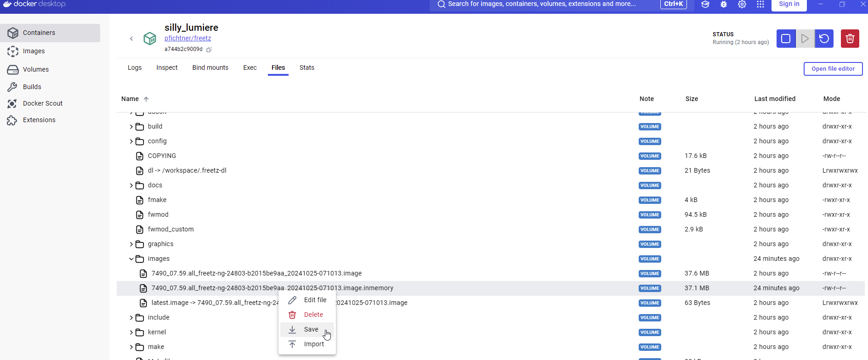
Task: Collapse the images folder
Action: tap(131, 259)
